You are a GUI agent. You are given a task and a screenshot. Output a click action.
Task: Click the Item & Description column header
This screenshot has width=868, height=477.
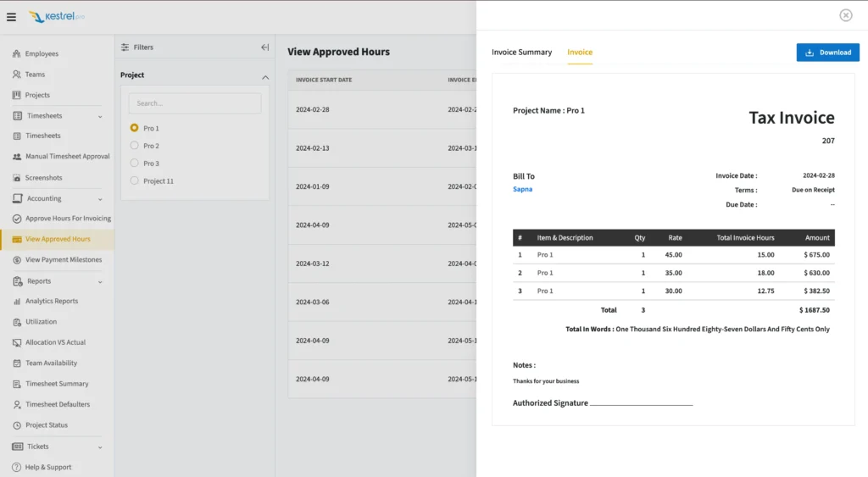pos(565,238)
